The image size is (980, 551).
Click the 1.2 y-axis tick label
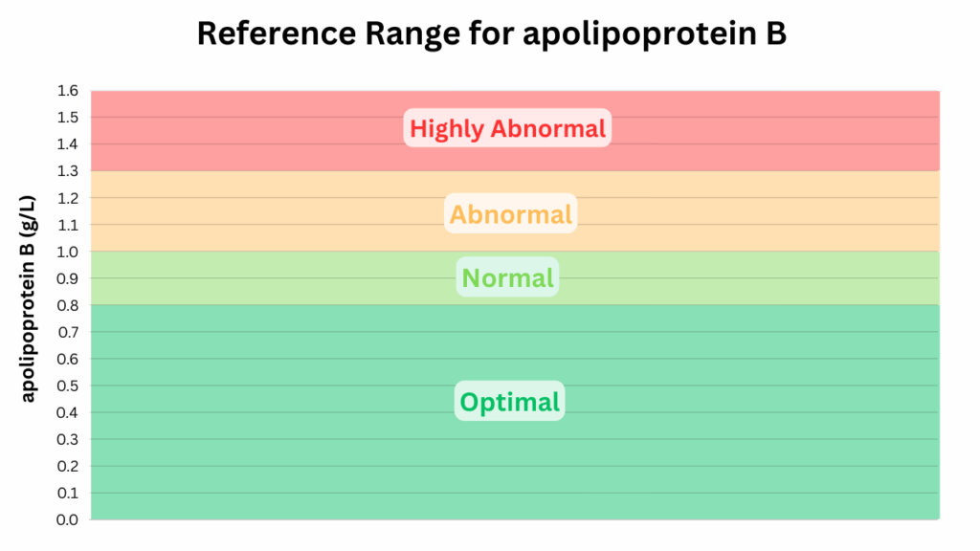coord(67,198)
